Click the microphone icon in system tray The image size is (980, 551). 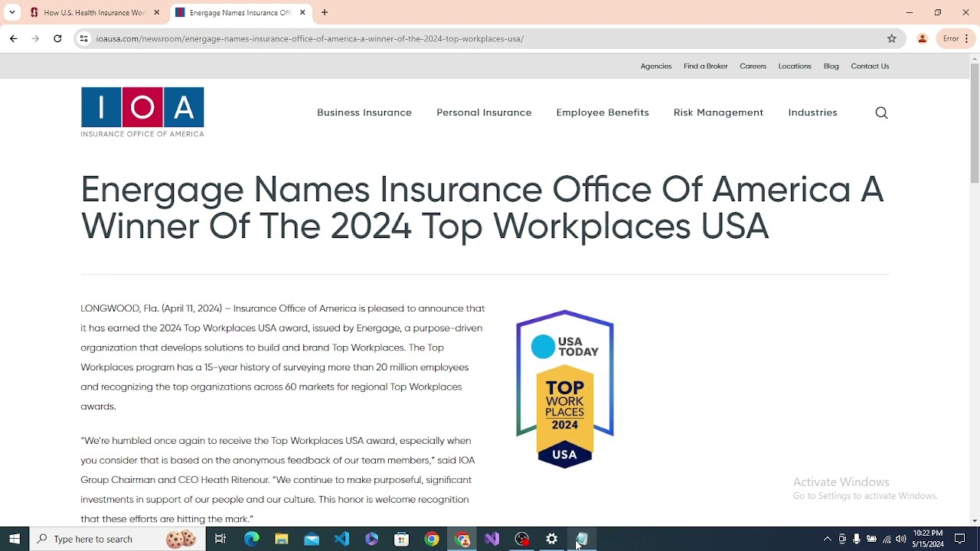[x=857, y=539]
